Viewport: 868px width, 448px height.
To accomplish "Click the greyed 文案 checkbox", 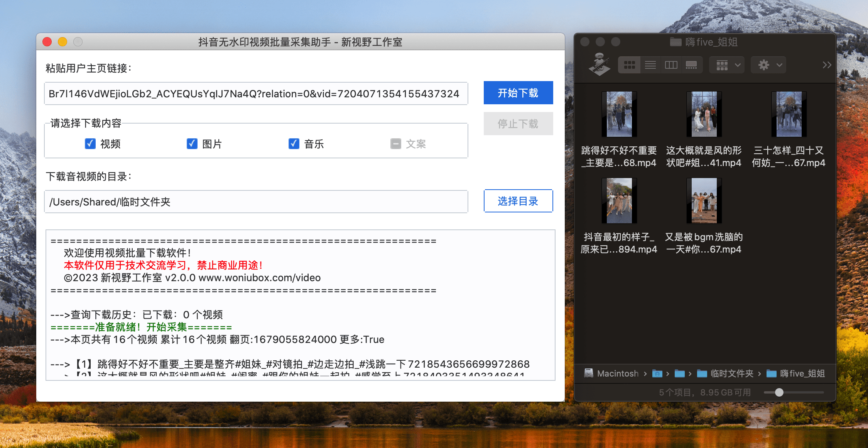I will click(396, 144).
